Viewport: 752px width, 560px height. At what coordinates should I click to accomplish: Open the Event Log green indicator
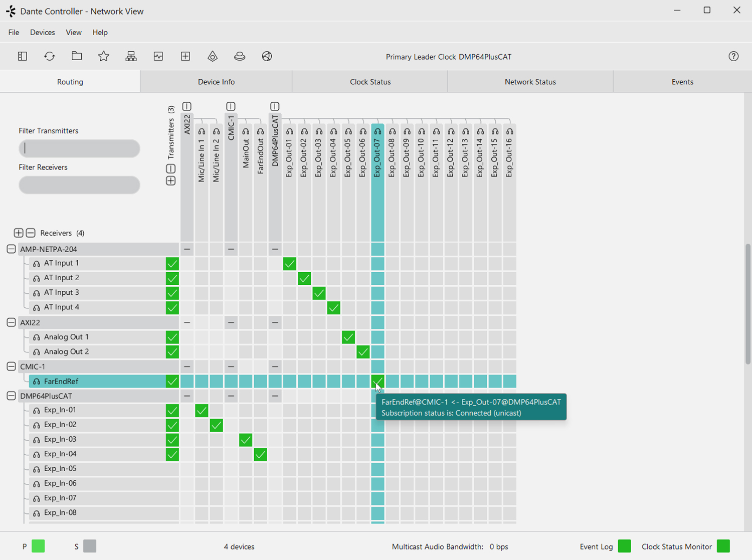click(x=625, y=546)
